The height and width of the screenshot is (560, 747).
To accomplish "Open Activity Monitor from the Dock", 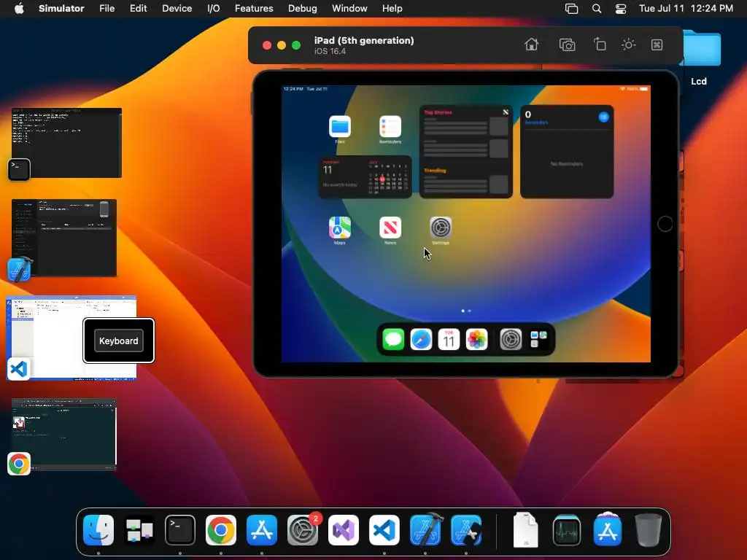I will click(x=566, y=530).
